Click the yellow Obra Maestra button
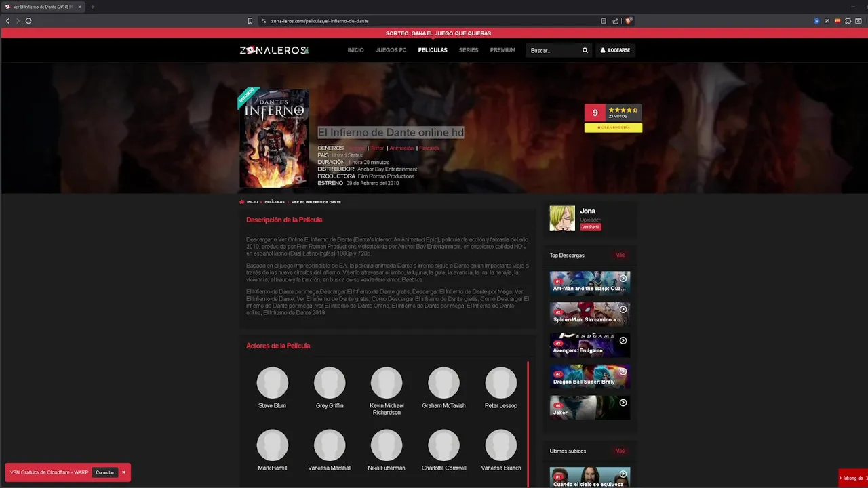Viewport: 868px width, 488px height. click(x=613, y=127)
